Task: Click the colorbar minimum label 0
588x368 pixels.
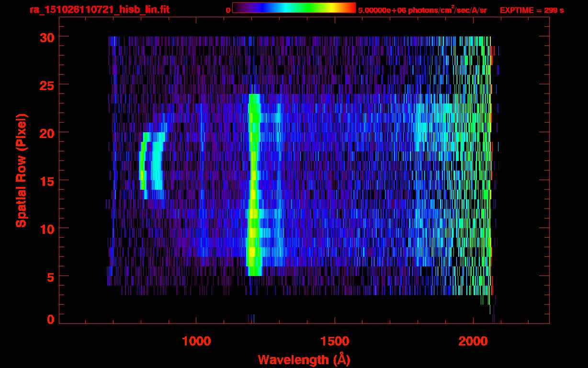Action: tap(228, 10)
